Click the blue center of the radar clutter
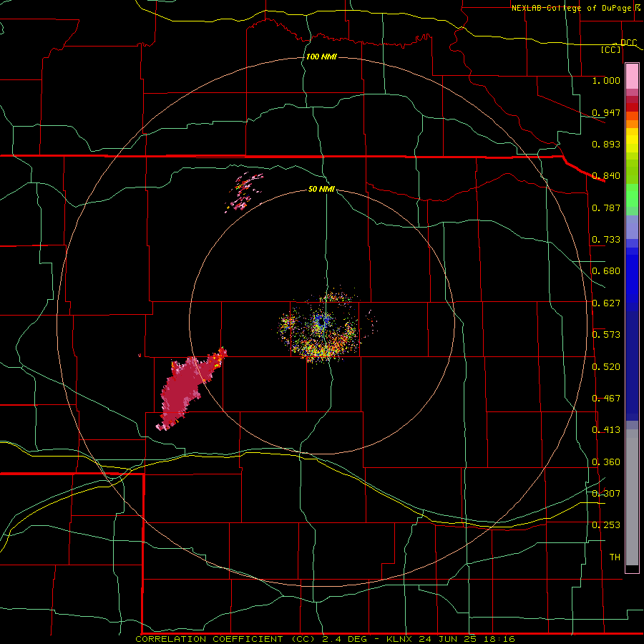 pos(322,322)
